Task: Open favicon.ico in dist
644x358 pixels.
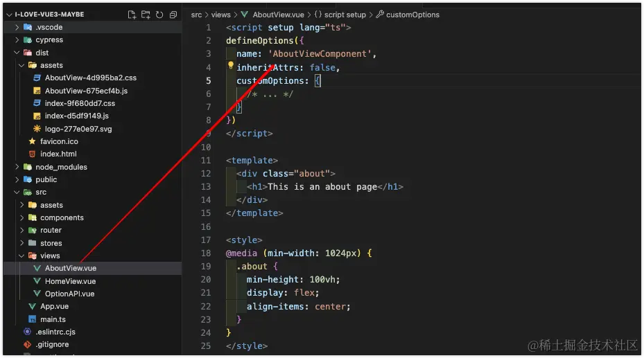Action: [59, 141]
